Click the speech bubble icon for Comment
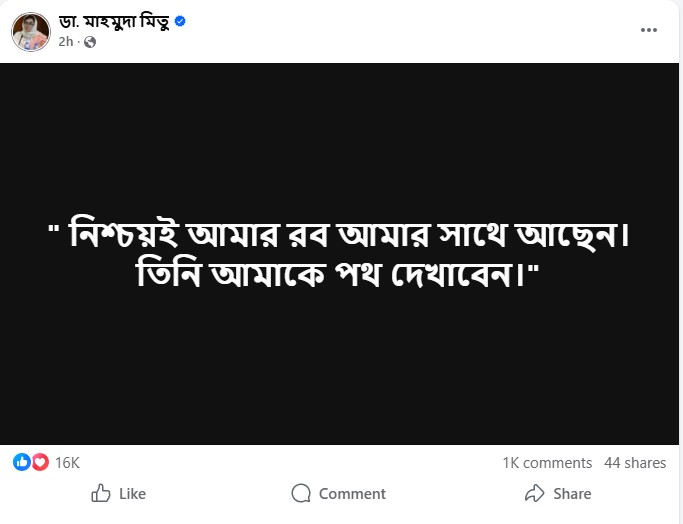 (x=301, y=493)
